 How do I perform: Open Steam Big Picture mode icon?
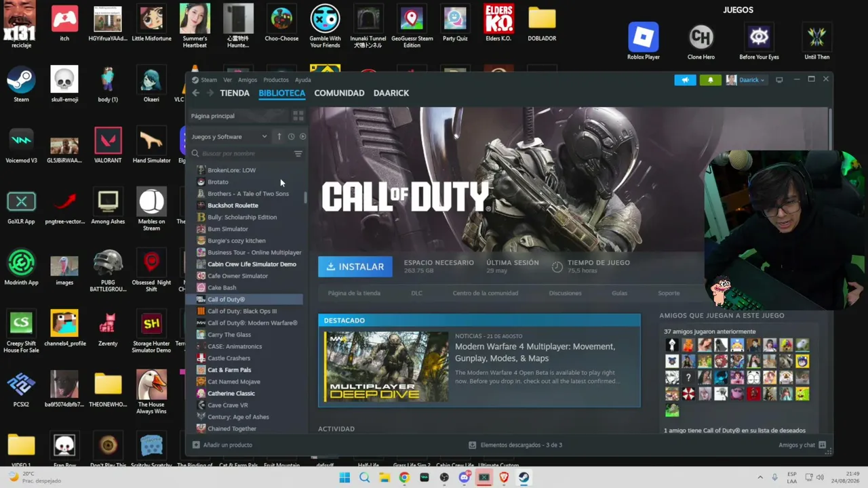tap(779, 80)
